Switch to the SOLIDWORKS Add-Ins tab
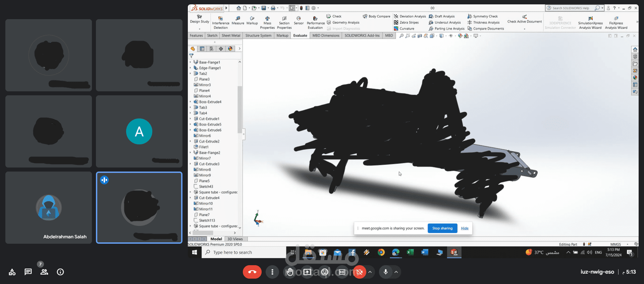644x284 pixels. (362, 36)
